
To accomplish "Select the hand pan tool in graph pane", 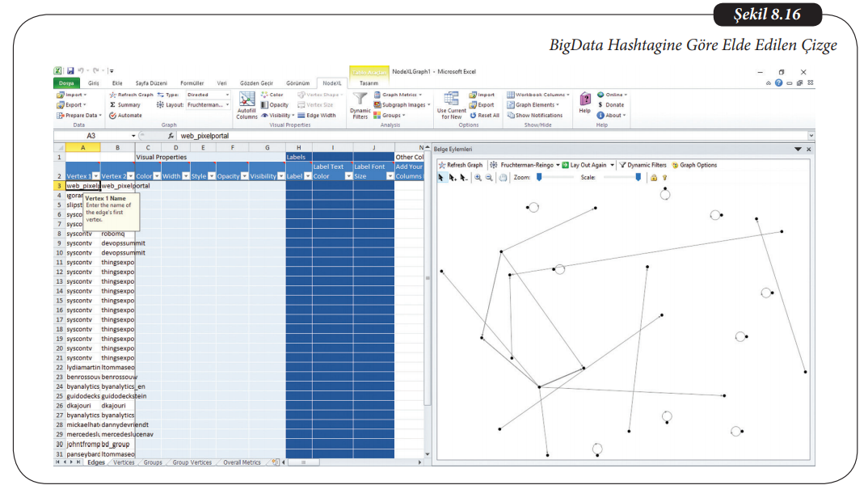I will click(504, 177).
